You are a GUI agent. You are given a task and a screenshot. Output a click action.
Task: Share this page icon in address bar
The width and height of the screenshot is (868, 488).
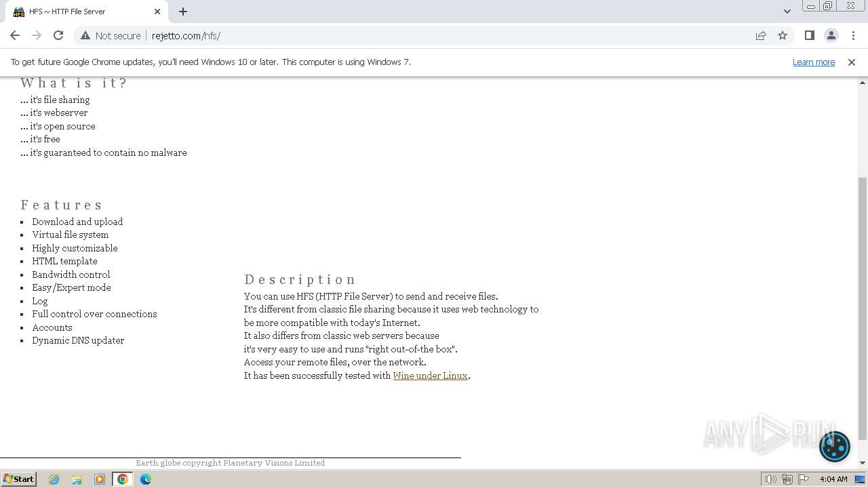761,35
